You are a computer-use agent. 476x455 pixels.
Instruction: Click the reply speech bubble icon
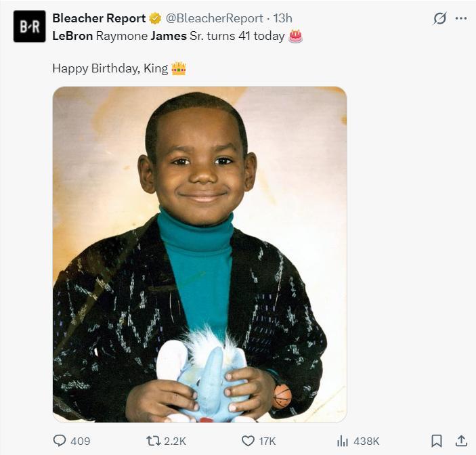click(x=60, y=441)
